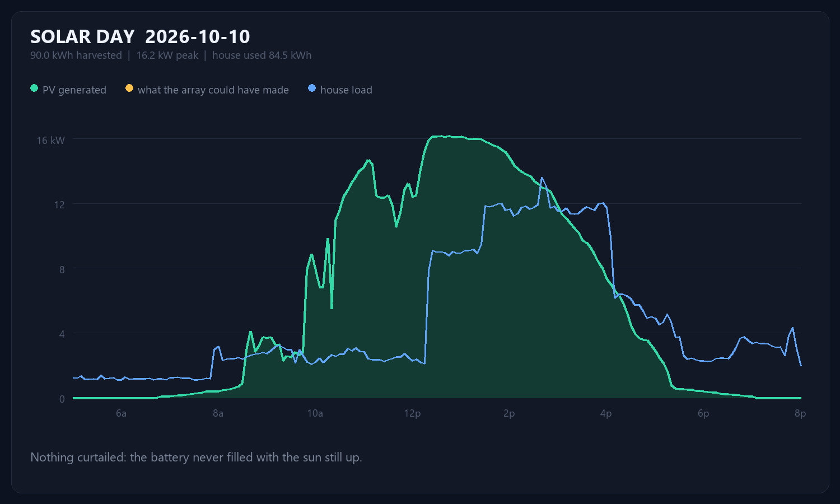840x504 pixels.
Task: Click the green PV generated legend dot
Action: 34,88
